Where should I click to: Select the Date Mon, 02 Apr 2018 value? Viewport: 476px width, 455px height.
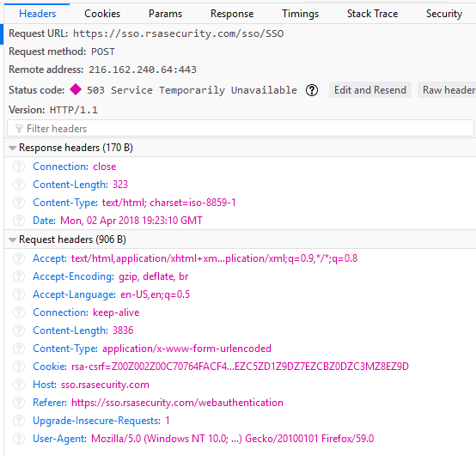click(x=131, y=221)
